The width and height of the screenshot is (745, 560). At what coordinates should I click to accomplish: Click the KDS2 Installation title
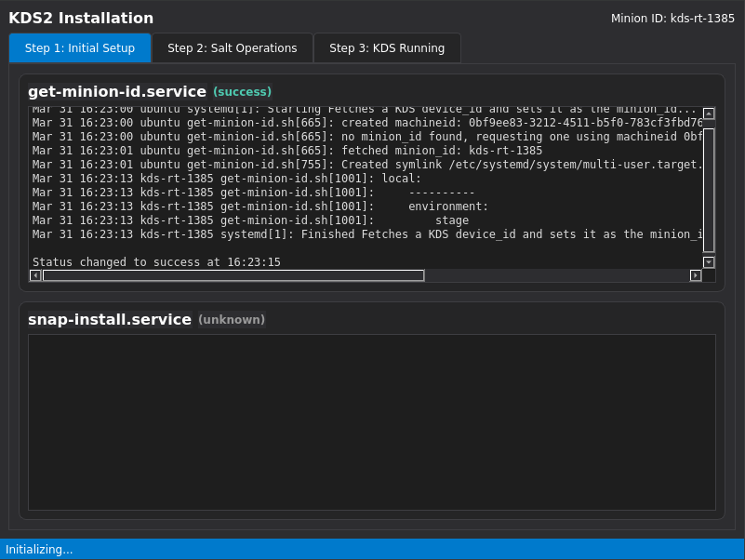pyautogui.click(x=81, y=18)
